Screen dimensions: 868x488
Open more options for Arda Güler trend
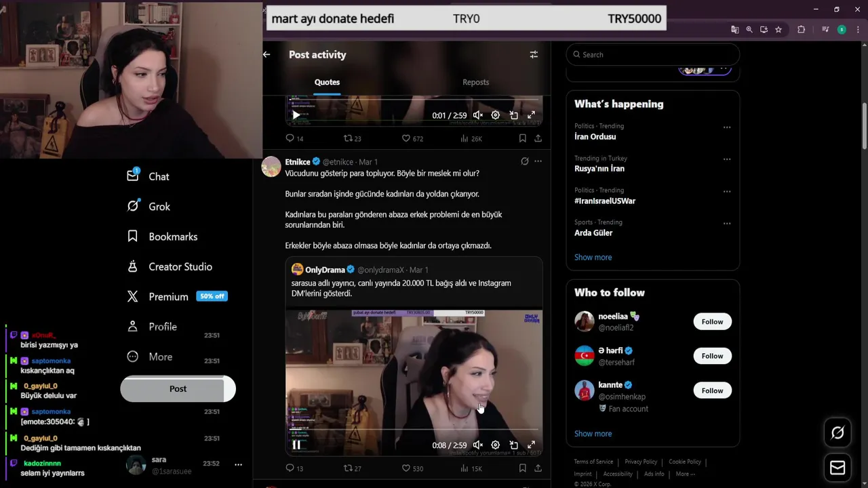click(x=727, y=223)
